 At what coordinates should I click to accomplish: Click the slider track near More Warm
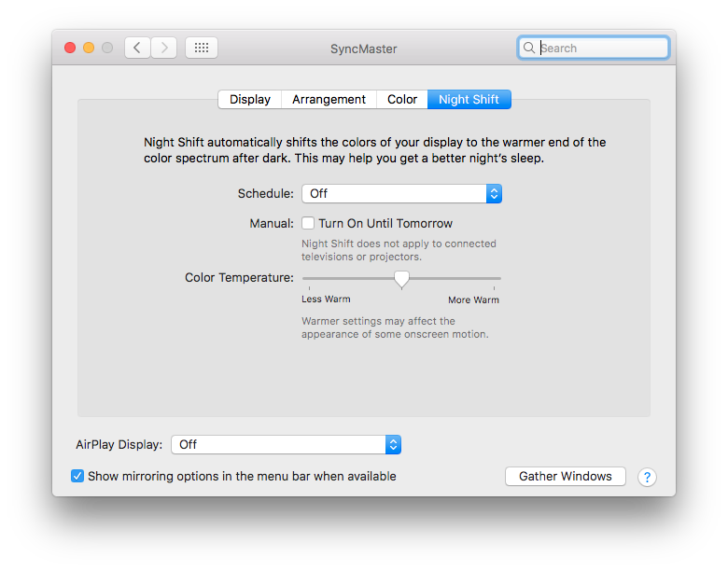tap(493, 279)
